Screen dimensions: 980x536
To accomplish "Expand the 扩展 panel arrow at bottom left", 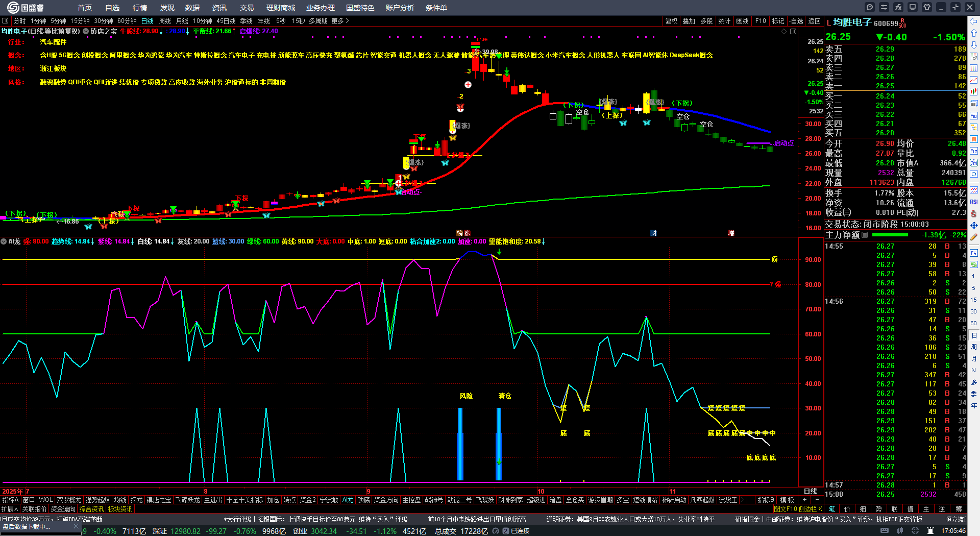I will (x=10, y=509).
